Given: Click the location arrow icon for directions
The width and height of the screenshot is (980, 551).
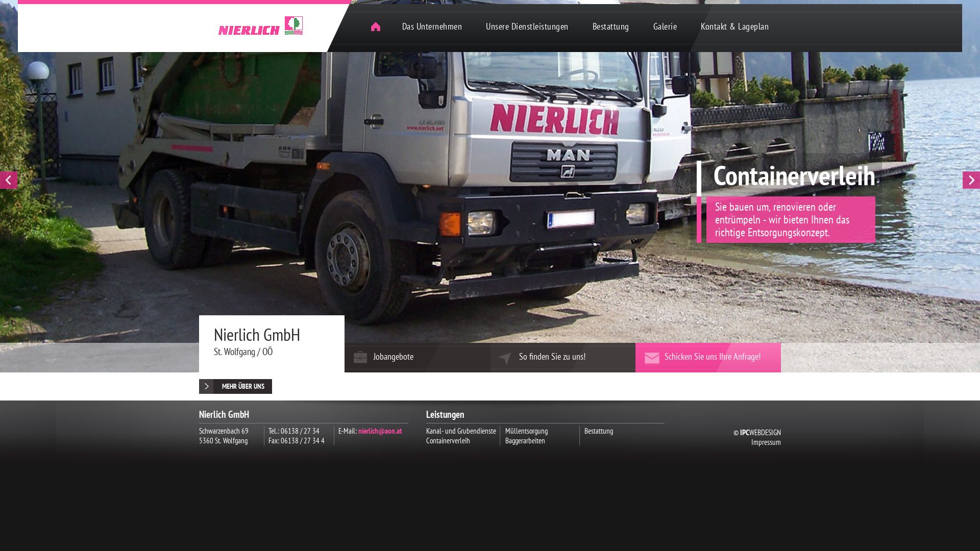Looking at the screenshot, I should pyautogui.click(x=505, y=358).
